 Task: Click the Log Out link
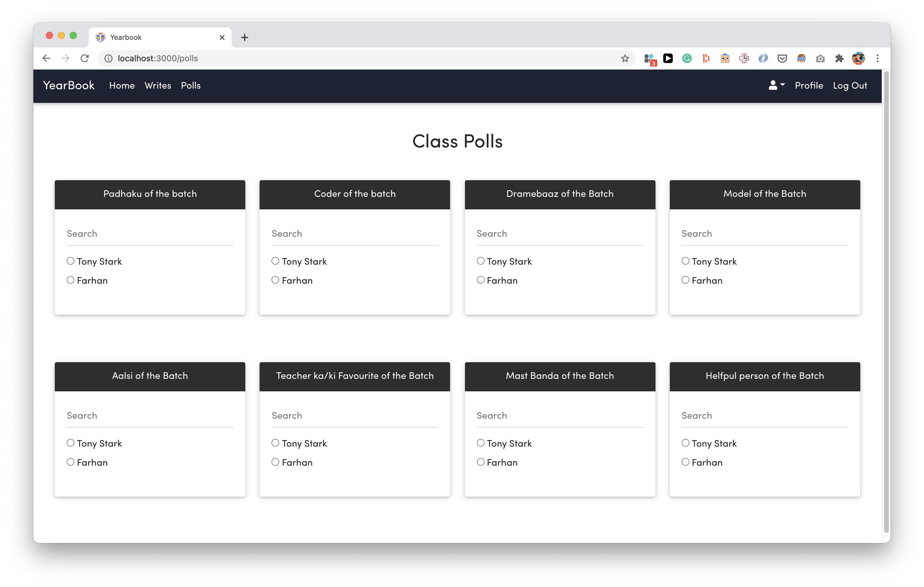pyautogui.click(x=850, y=86)
